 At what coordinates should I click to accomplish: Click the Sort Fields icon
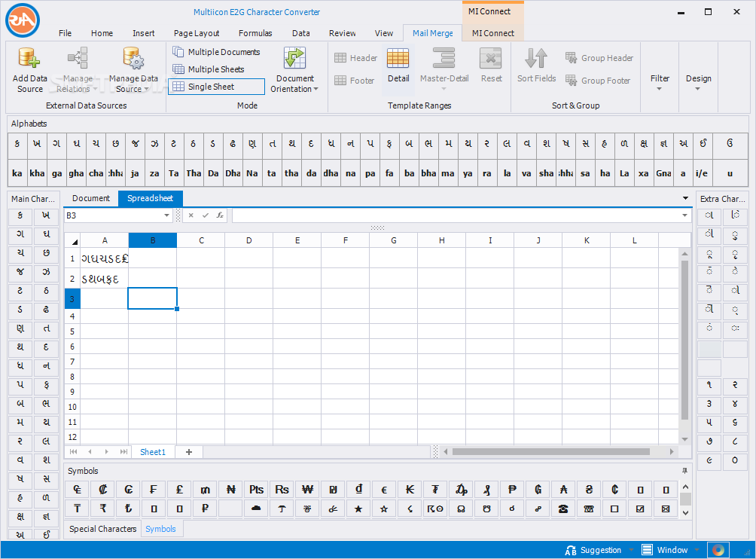pyautogui.click(x=536, y=58)
